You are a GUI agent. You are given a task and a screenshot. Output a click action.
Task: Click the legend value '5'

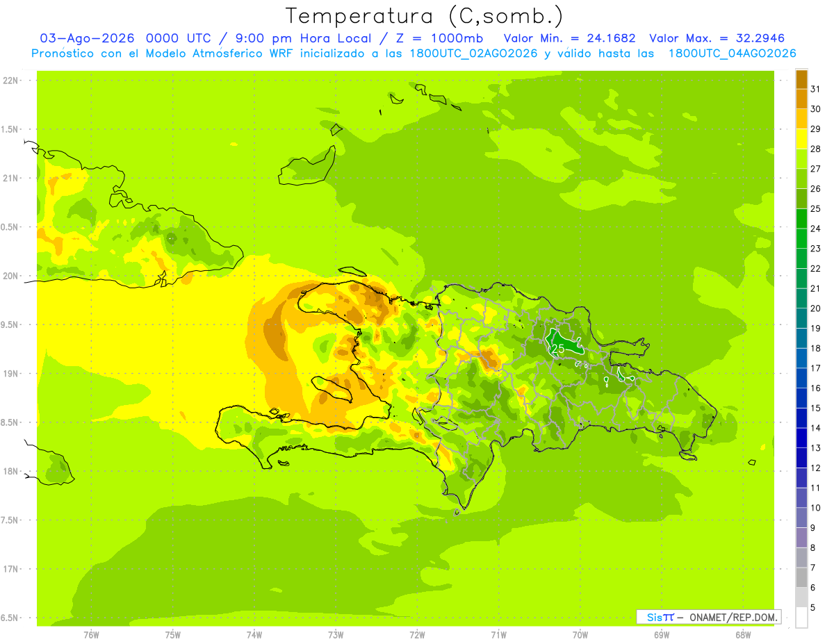813,608
